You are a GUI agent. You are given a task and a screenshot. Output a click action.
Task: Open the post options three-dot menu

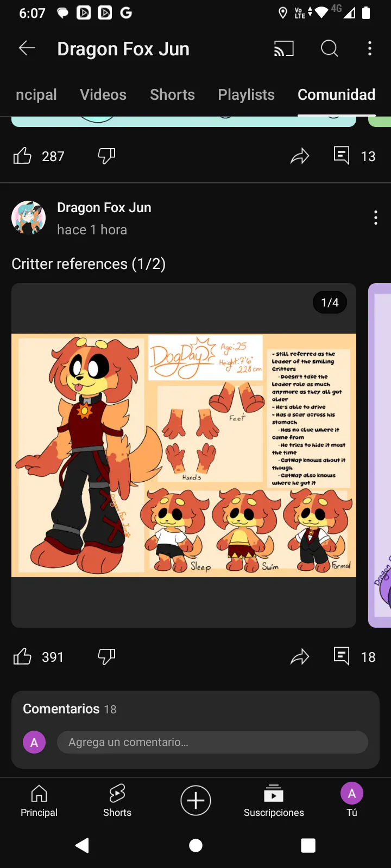tap(376, 218)
